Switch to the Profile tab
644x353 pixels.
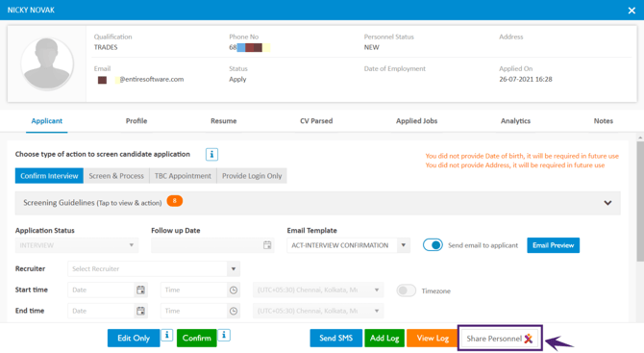136,121
